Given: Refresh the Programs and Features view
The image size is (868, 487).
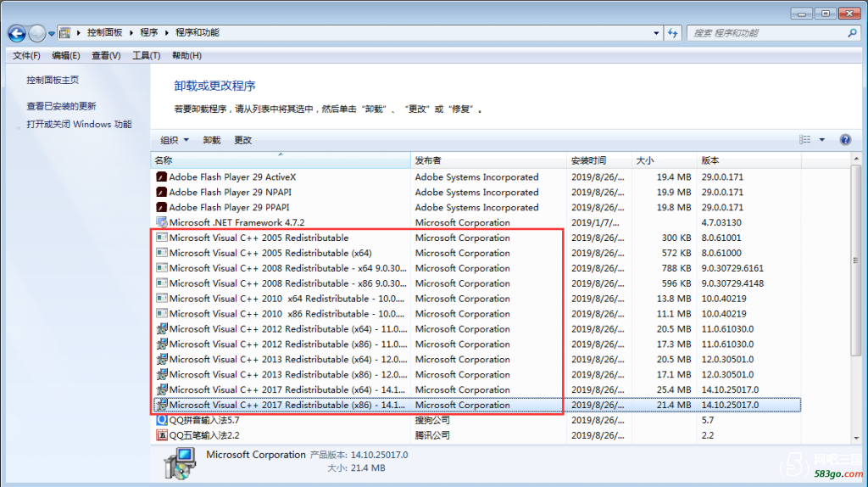Looking at the screenshot, I should tap(672, 33).
